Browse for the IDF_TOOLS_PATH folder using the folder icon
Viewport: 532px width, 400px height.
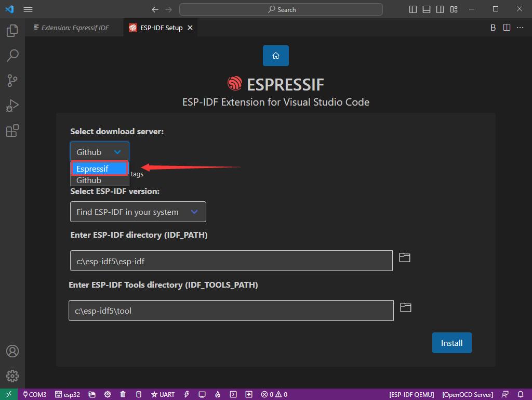(405, 307)
